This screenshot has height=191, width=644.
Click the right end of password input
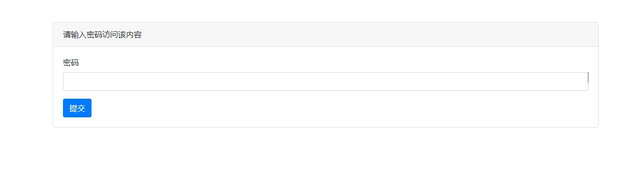pyautogui.click(x=581, y=82)
